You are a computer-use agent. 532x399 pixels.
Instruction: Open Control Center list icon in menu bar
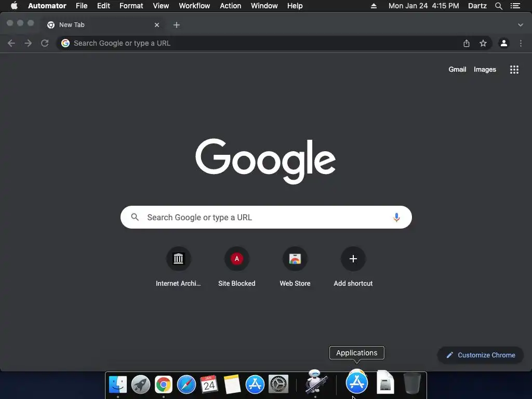[x=515, y=6]
